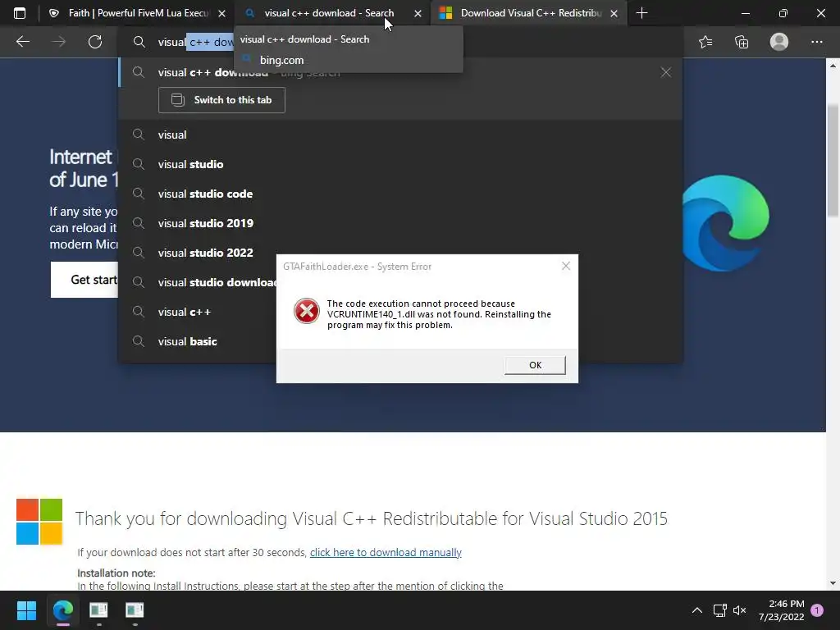The image size is (840, 630).
Task: Open the Collections icon in the toolbar
Action: point(742,42)
